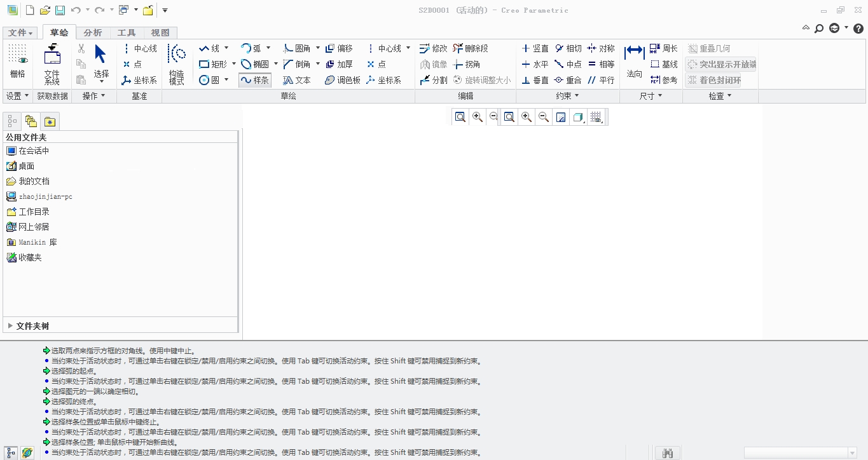The width and height of the screenshot is (868, 460).
Task: Add a 参考 reference dimension
Action: coord(664,80)
